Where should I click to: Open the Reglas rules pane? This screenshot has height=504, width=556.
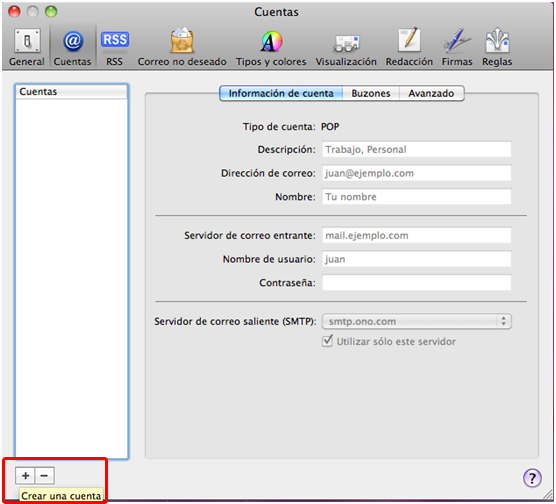497,47
